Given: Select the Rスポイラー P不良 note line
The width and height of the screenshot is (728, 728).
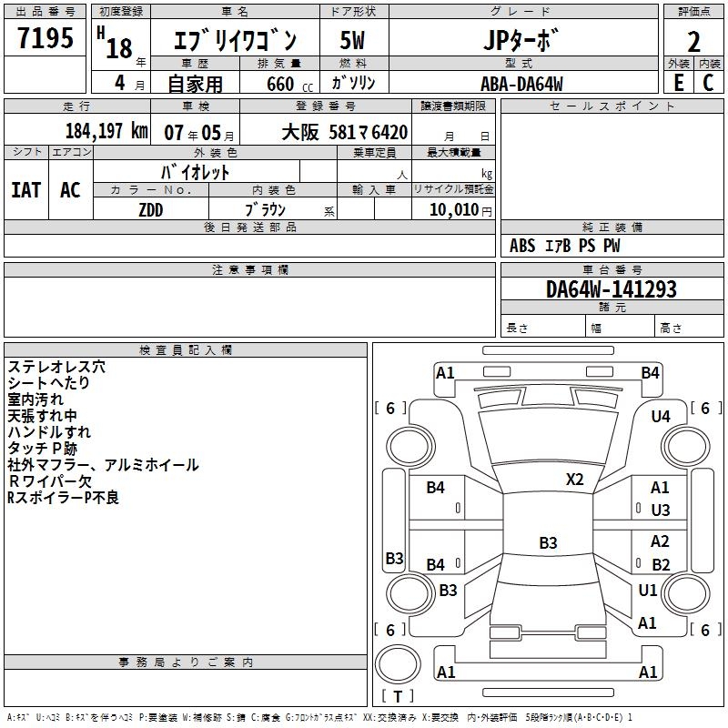Looking at the screenshot, I should coord(62,498).
